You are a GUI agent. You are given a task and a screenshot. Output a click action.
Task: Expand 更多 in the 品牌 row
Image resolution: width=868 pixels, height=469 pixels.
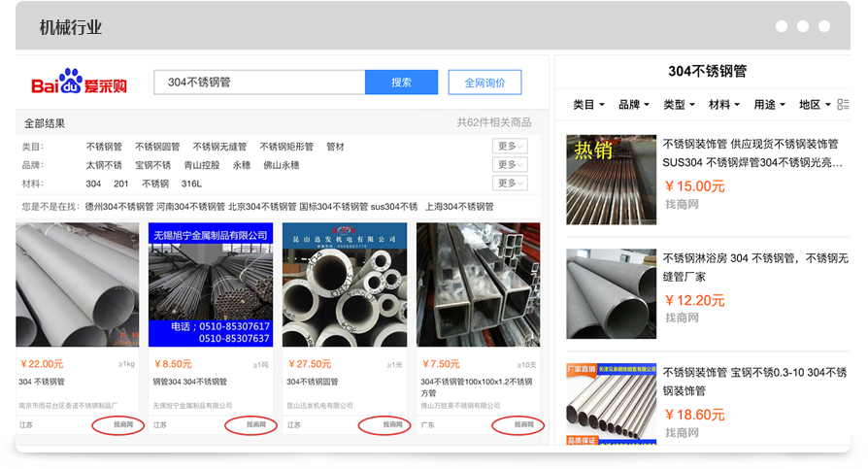click(x=510, y=165)
